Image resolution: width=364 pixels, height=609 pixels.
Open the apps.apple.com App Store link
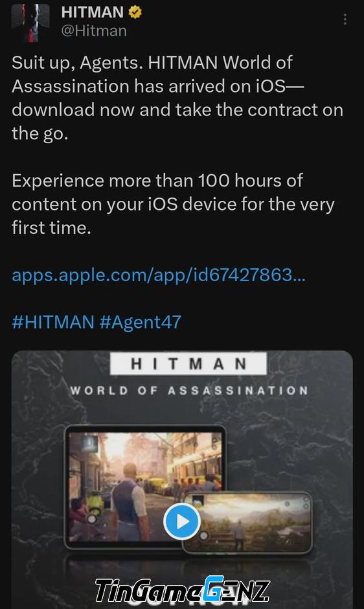pos(159,275)
